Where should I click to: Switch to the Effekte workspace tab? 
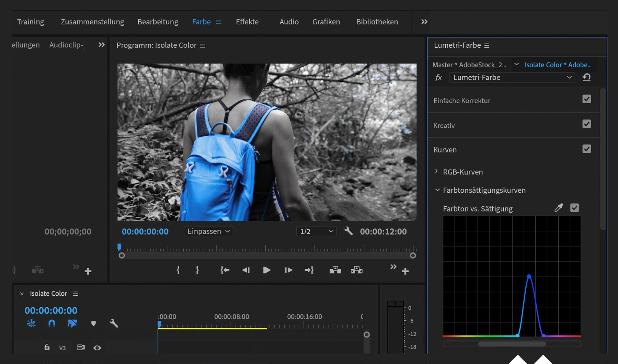247,22
